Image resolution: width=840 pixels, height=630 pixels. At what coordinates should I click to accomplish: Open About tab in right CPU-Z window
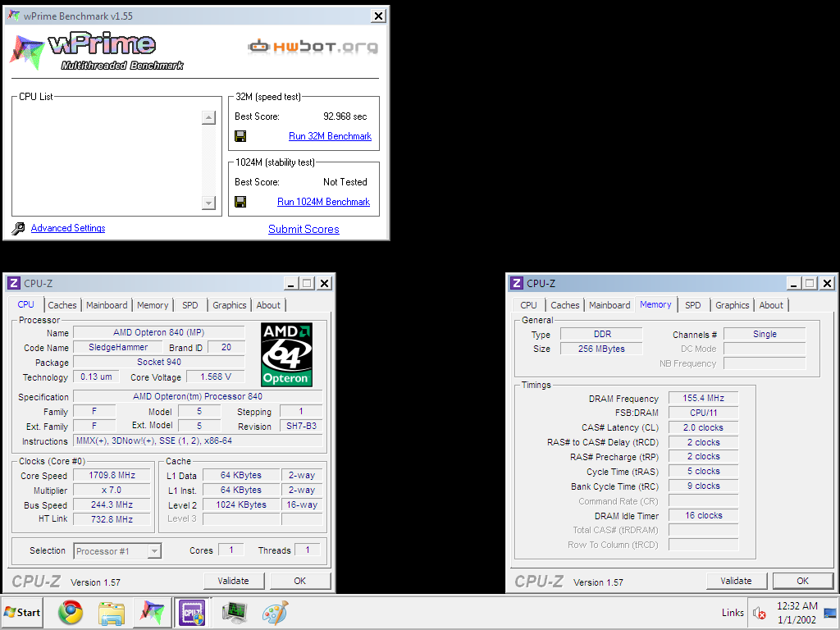click(x=771, y=305)
